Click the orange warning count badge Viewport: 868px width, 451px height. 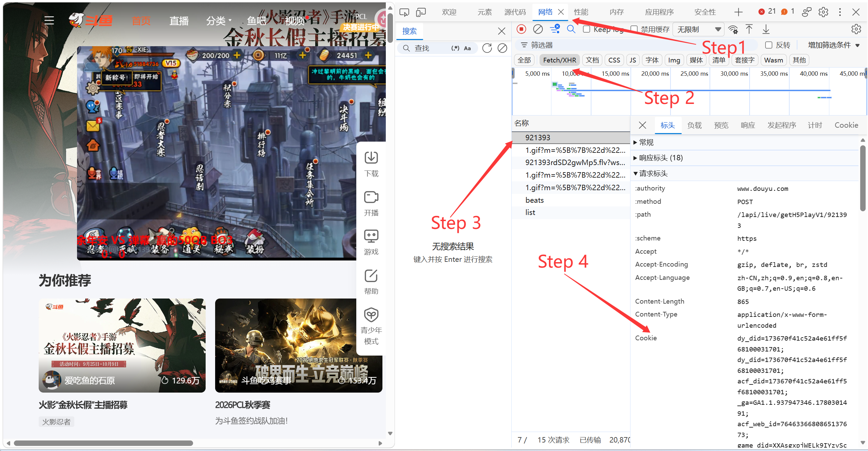[788, 12]
